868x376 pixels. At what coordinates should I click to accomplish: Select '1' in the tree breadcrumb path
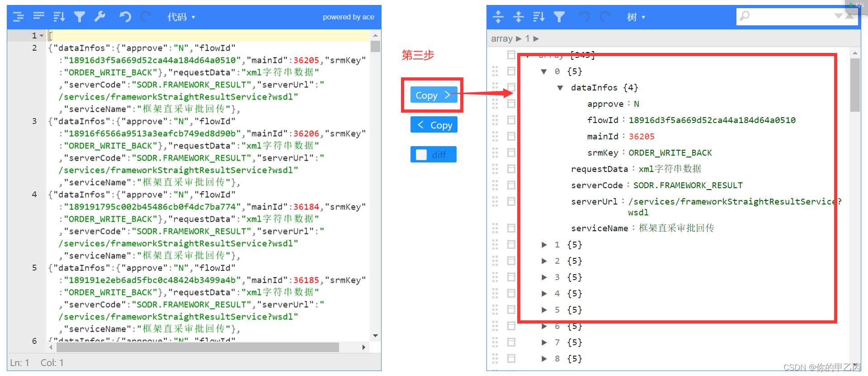(x=527, y=39)
